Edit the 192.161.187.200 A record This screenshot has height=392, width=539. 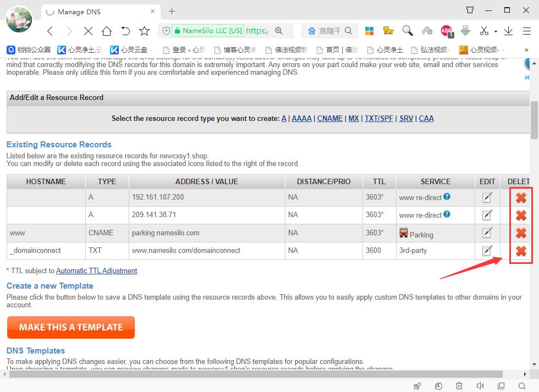487,197
